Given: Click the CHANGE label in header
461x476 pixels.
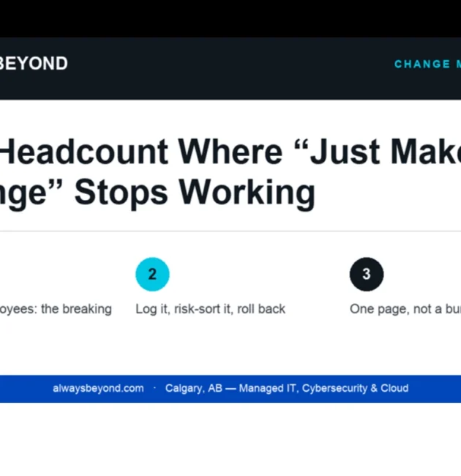Looking at the screenshot, I should pyautogui.click(x=422, y=64).
